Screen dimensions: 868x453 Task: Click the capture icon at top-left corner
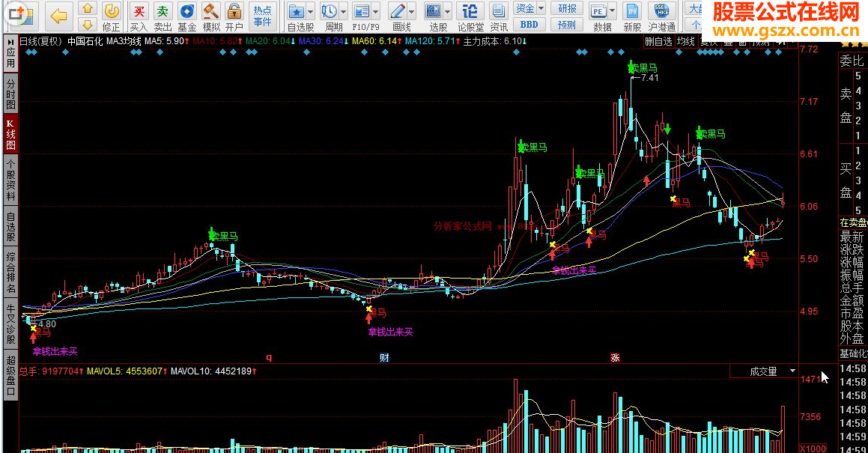(18, 13)
